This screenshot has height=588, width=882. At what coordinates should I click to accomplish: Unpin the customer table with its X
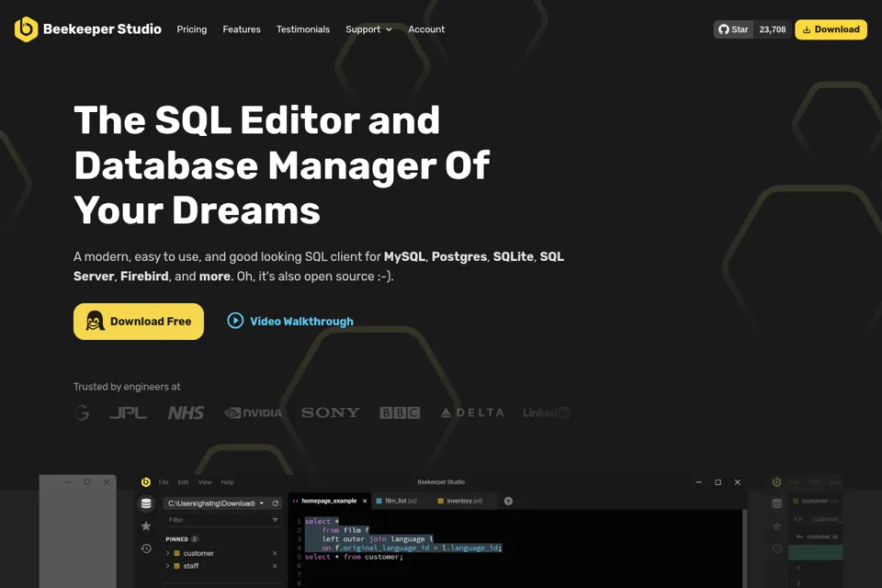click(275, 554)
